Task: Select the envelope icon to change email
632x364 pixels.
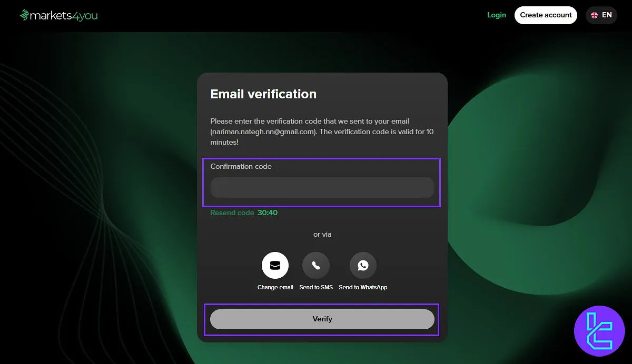Action: coord(275,265)
